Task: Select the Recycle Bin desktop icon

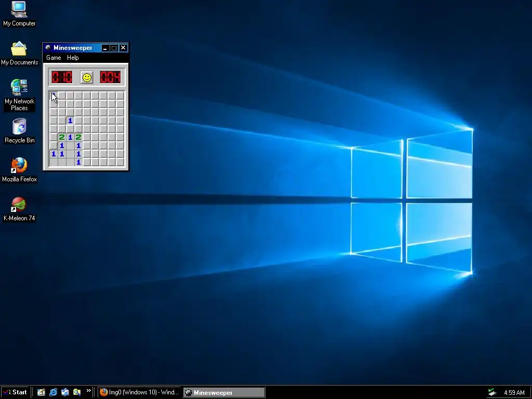Action: pos(19,131)
